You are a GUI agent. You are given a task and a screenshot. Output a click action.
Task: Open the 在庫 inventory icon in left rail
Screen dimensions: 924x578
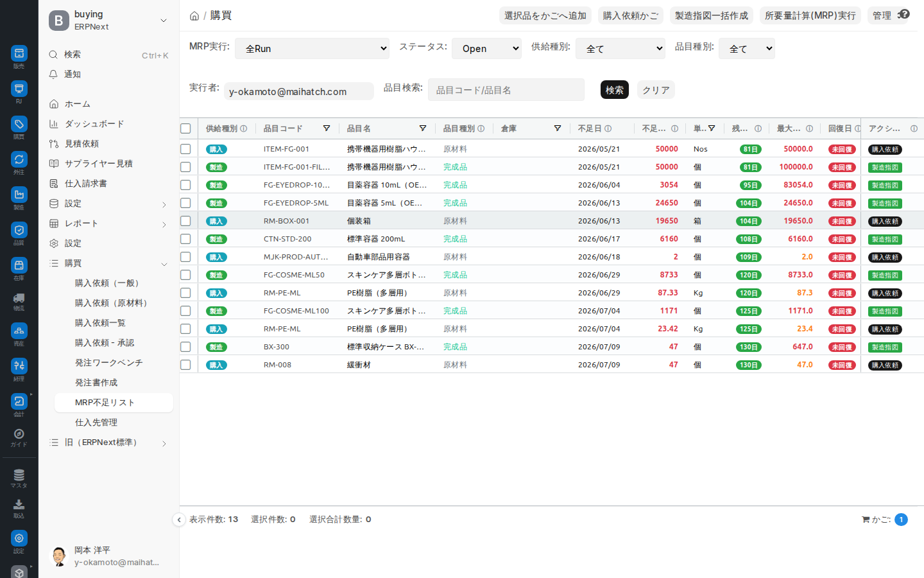tap(19, 264)
